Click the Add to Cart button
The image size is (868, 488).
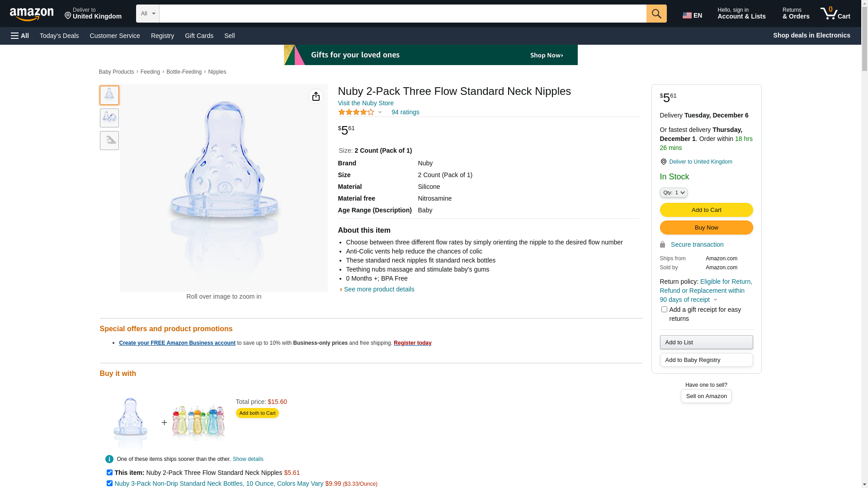pyautogui.click(x=706, y=210)
